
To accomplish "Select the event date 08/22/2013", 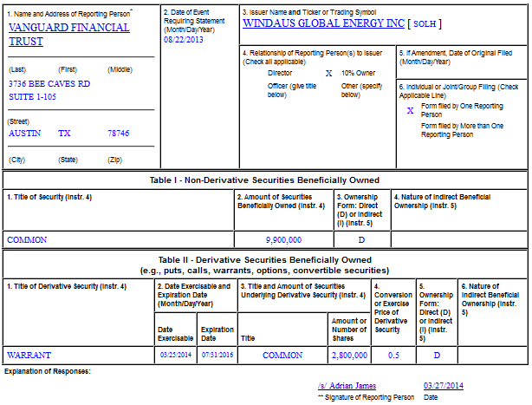I will [183, 40].
